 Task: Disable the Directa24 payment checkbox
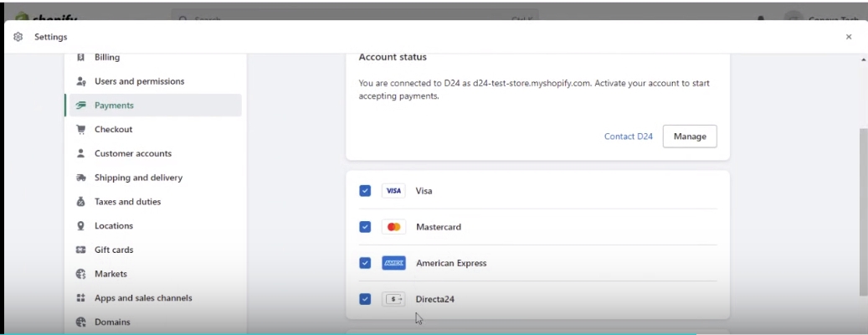365,299
